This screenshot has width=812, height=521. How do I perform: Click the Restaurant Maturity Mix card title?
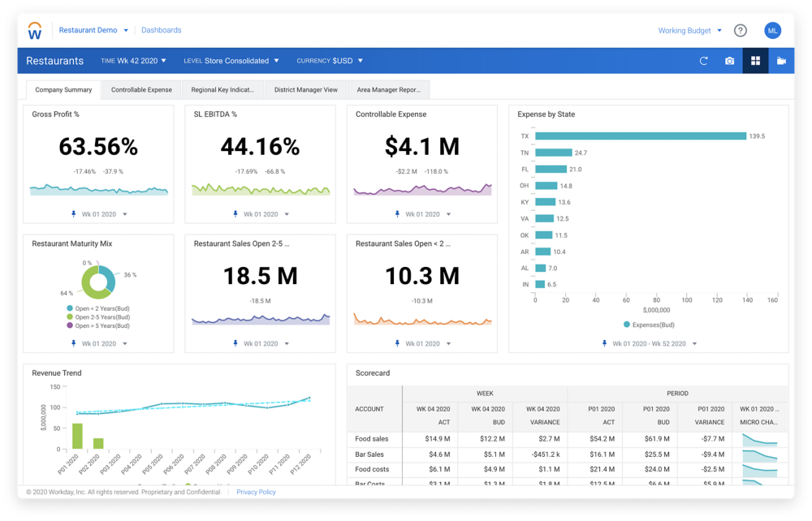[x=72, y=243]
